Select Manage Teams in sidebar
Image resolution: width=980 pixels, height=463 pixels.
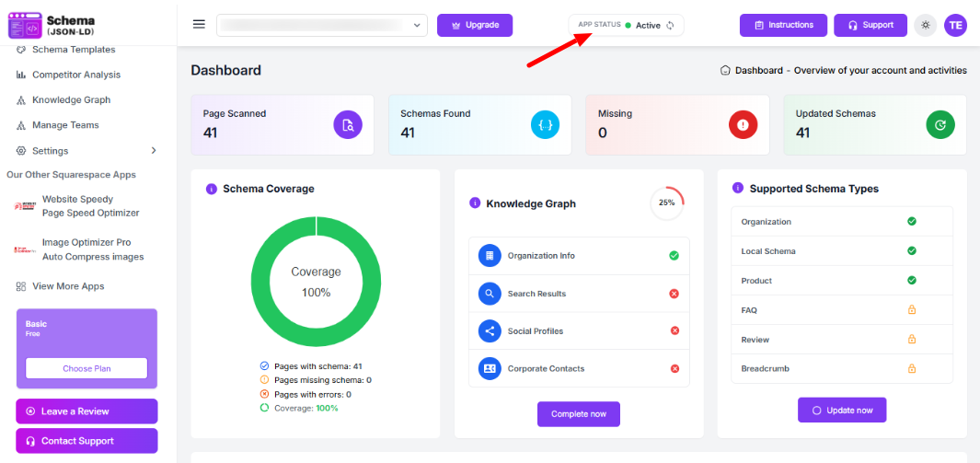coord(65,125)
